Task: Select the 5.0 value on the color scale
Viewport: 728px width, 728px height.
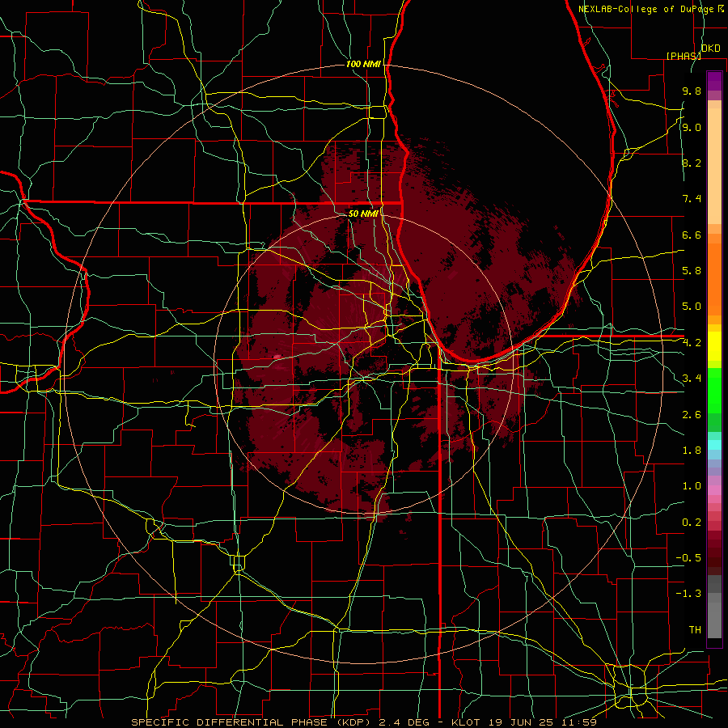Action: coord(692,307)
